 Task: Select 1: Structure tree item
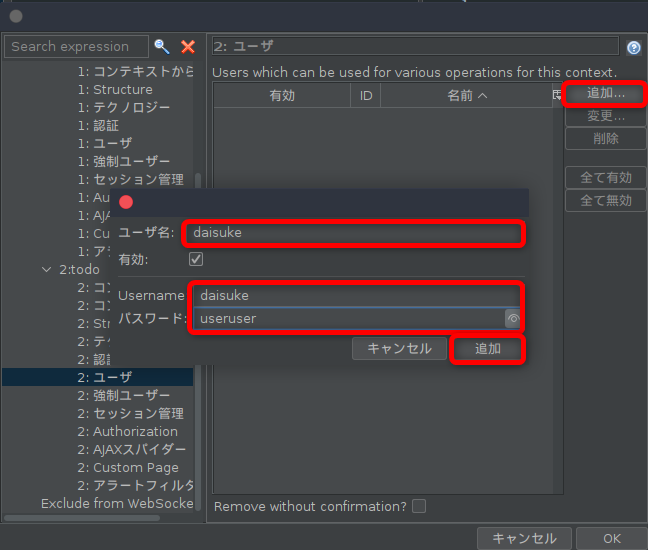click(x=115, y=90)
